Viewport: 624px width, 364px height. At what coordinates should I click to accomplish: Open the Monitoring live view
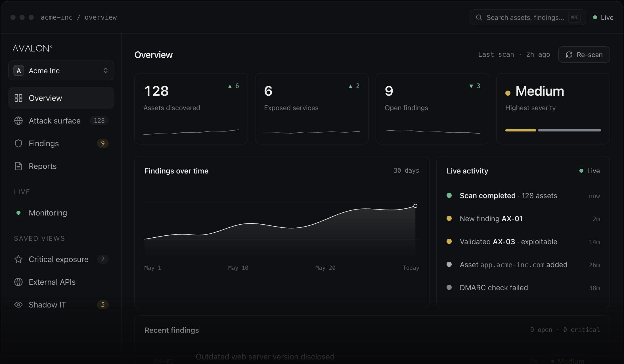coord(61,213)
